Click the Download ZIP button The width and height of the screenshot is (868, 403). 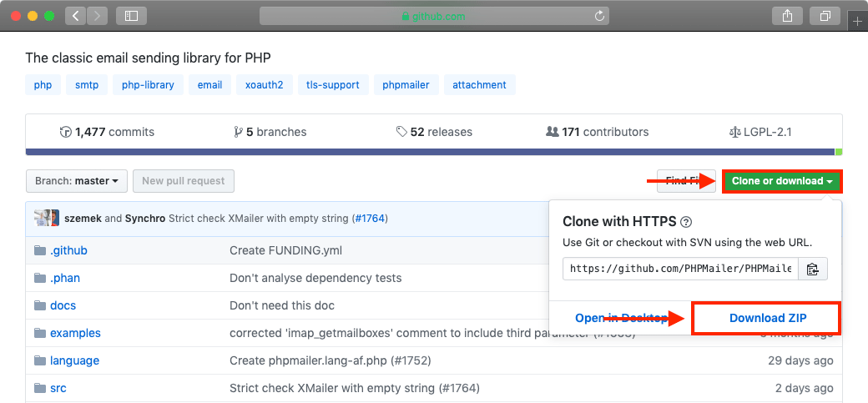tap(768, 318)
